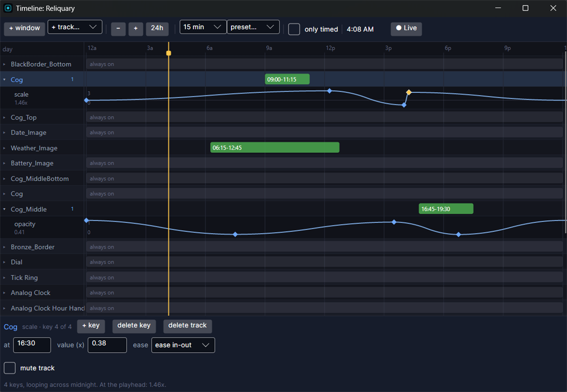Click the + window button

(x=24, y=28)
